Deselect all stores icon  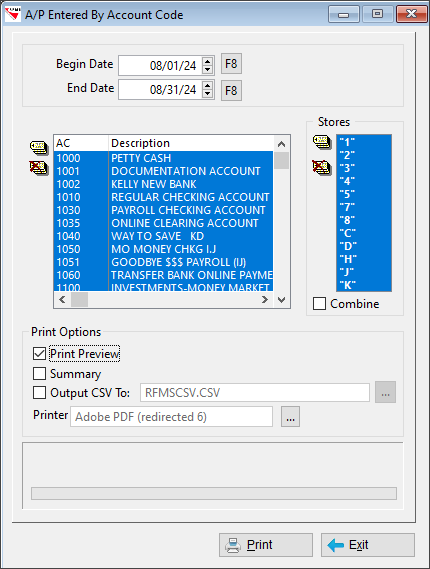point(322,167)
